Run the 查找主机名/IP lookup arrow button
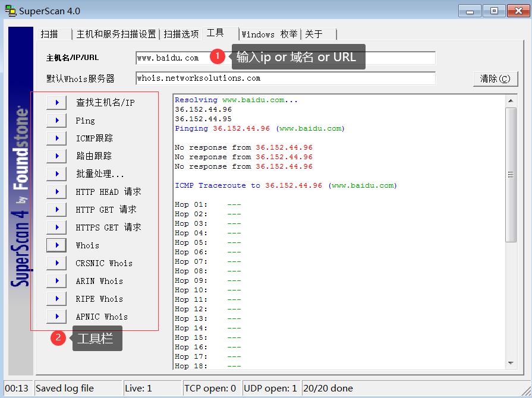Image resolution: width=532 pixels, height=398 pixels. [x=56, y=102]
